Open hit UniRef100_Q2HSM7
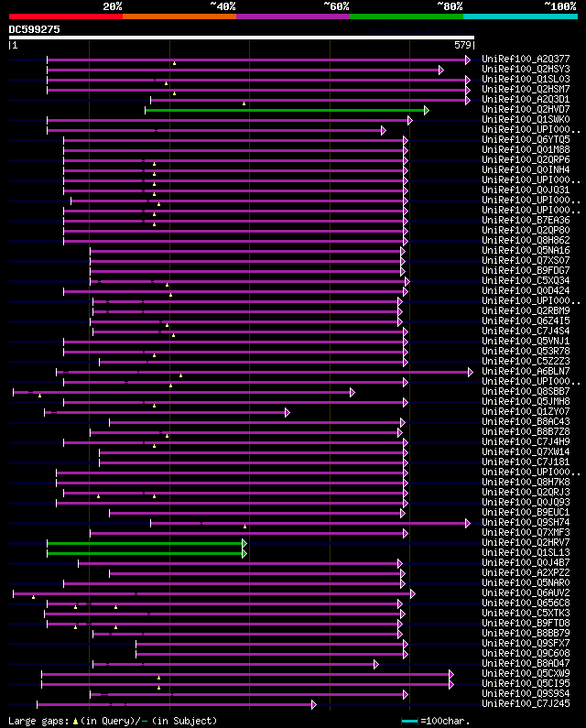Image resolution: width=586 pixels, height=728 pixels. pos(526,89)
